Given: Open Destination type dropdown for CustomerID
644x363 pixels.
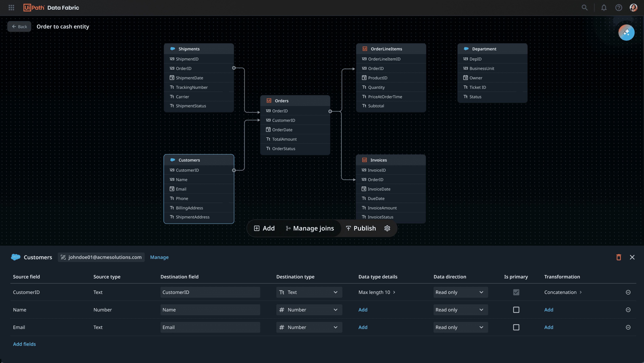Looking at the screenshot, I should click(x=309, y=292).
